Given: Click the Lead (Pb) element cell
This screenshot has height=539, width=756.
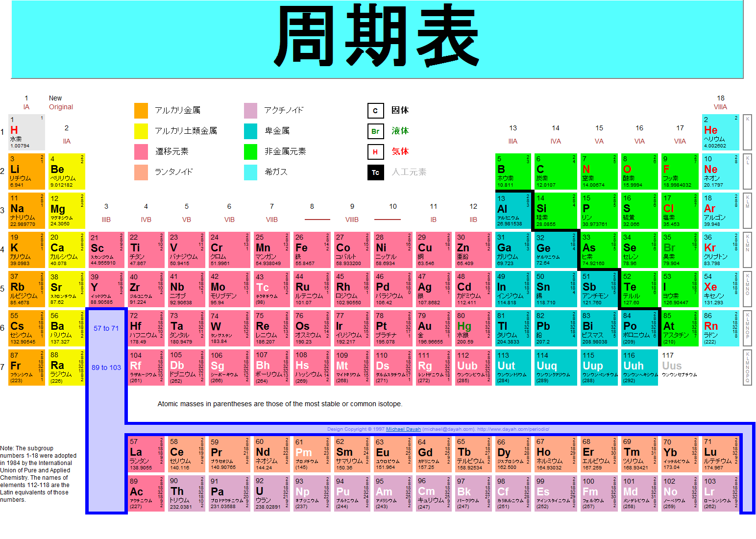Looking at the screenshot, I should point(556,328).
